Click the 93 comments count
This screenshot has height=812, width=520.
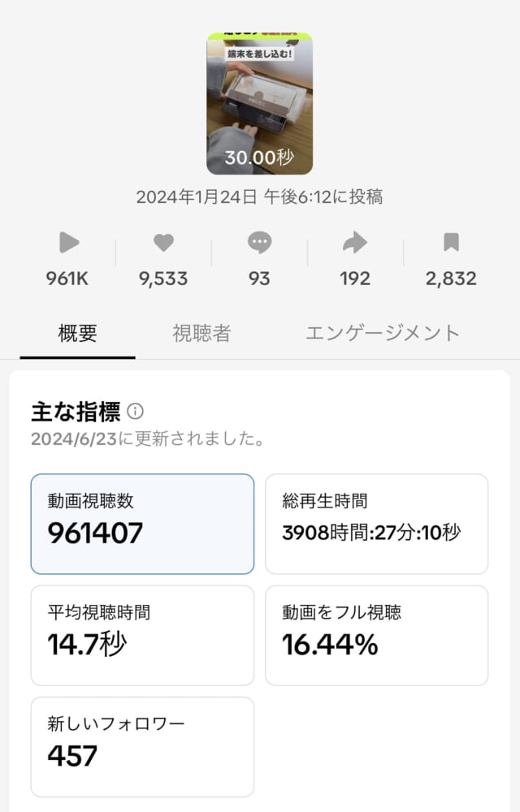pyautogui.click(x=259, y=279)
